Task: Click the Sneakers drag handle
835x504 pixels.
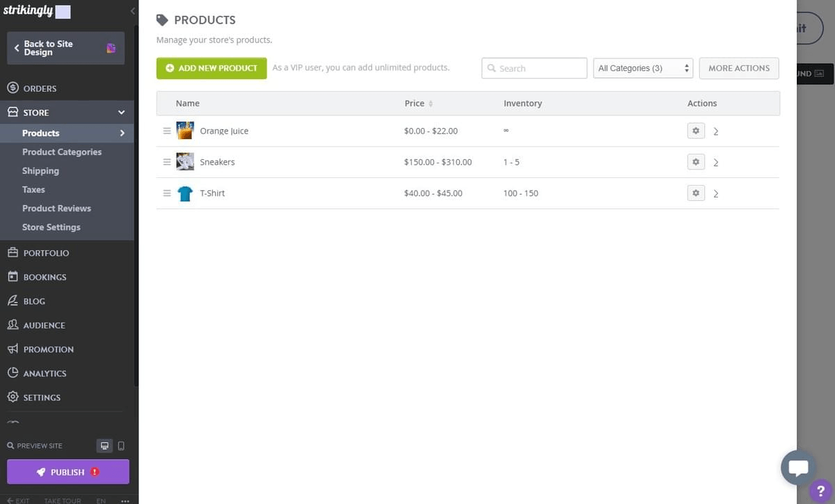Action: [x=167, y=162]
